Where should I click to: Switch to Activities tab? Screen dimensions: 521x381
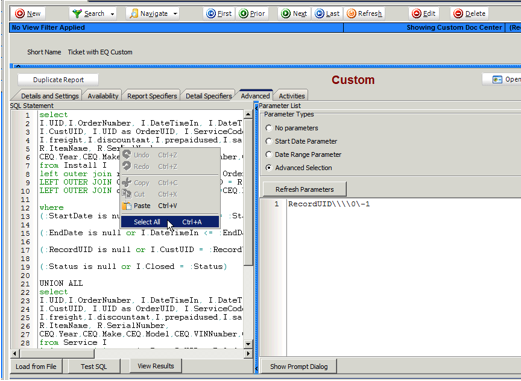coord(292,96)
